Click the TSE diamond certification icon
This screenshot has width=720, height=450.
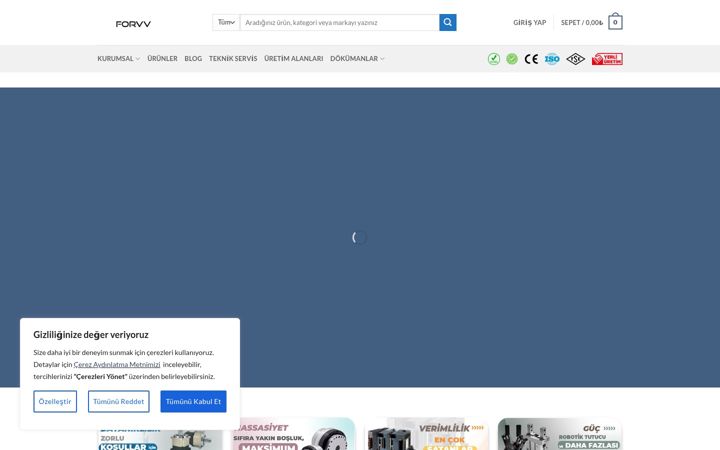(x=575, y=59)
